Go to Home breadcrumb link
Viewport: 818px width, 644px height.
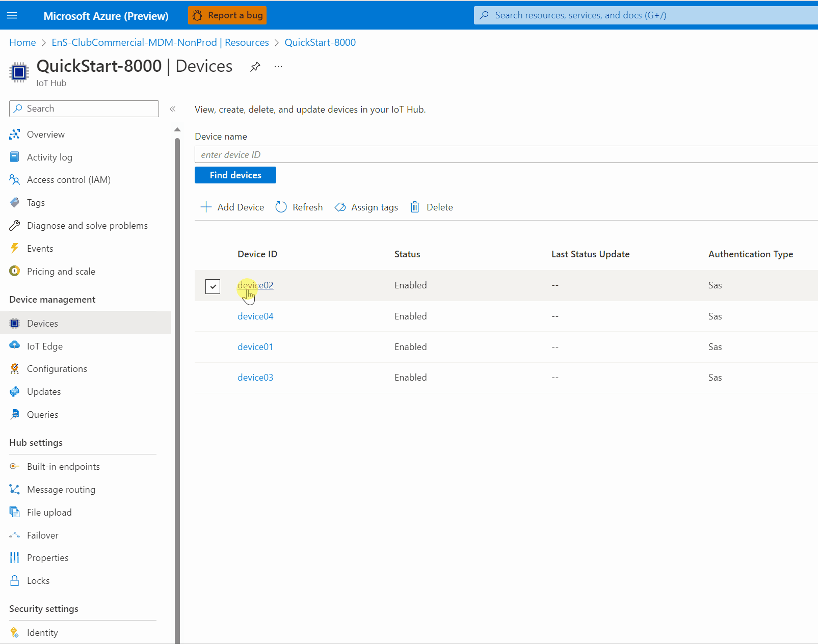[22, 42]
